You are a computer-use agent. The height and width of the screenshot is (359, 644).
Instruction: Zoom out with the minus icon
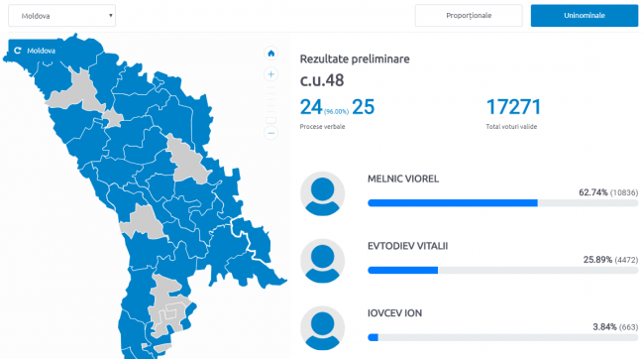(271, 133)
